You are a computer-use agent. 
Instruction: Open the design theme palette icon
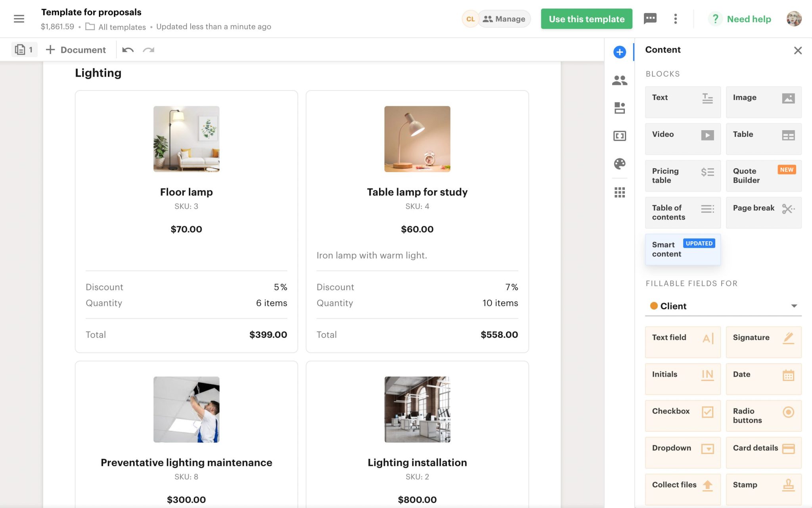(620, 163)
